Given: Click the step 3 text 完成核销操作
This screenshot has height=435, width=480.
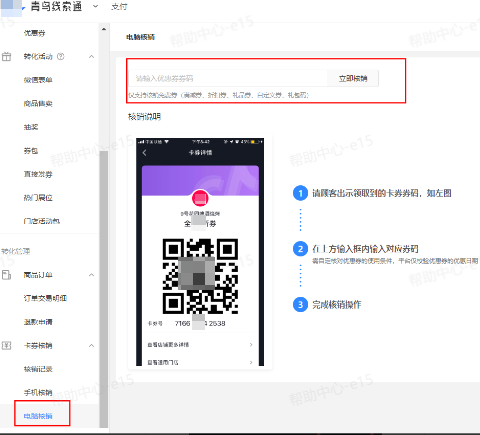Looking at the screenshot, I should (336, 305).
